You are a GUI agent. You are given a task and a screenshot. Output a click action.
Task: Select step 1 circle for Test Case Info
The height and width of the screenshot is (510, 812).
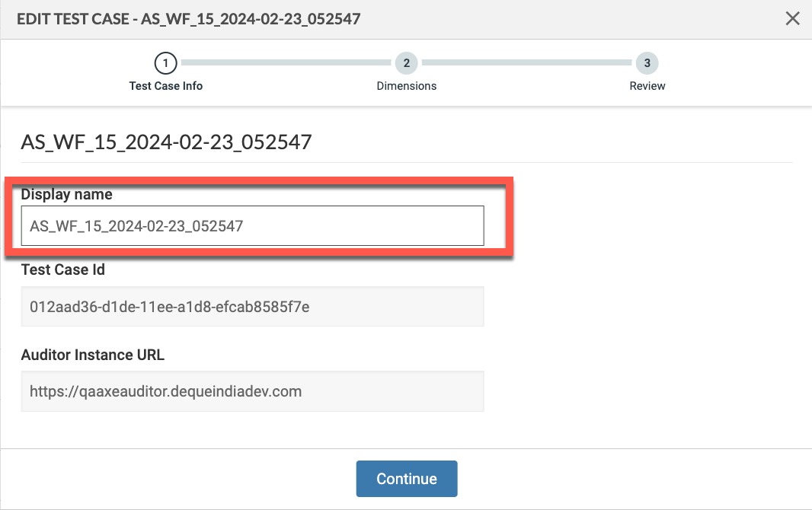coord(166,63)
